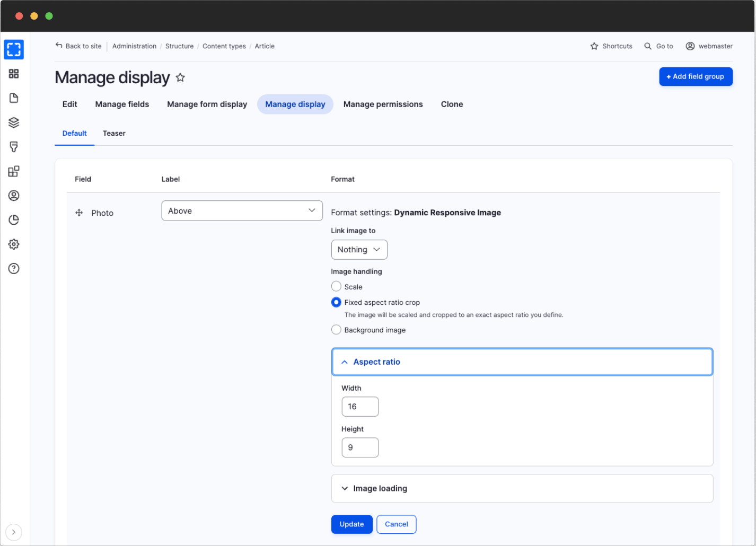Open the Help question mark icon
756x546 pixels.
click(14, 268)
